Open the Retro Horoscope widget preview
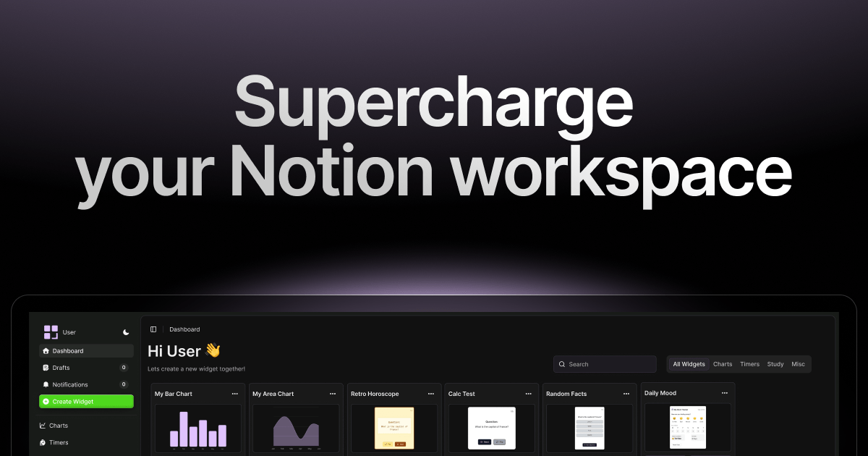This screenshot has height=456, width=868. coord(394,429)
